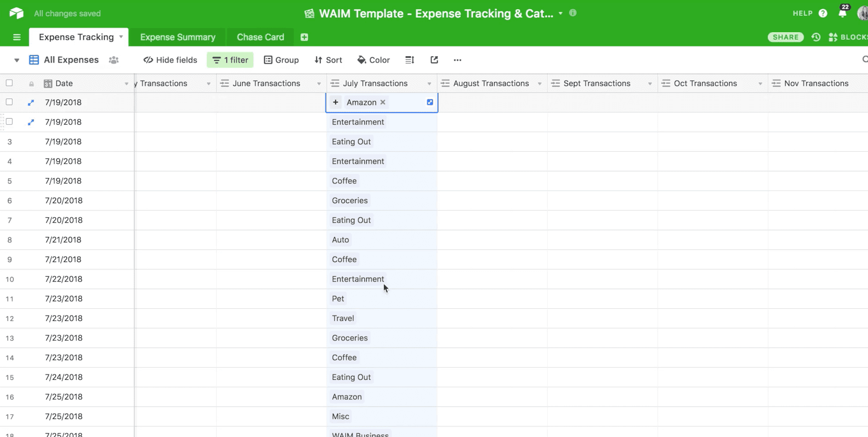Open the Expense Tracking tab dropdown arrow

[121, 37]
